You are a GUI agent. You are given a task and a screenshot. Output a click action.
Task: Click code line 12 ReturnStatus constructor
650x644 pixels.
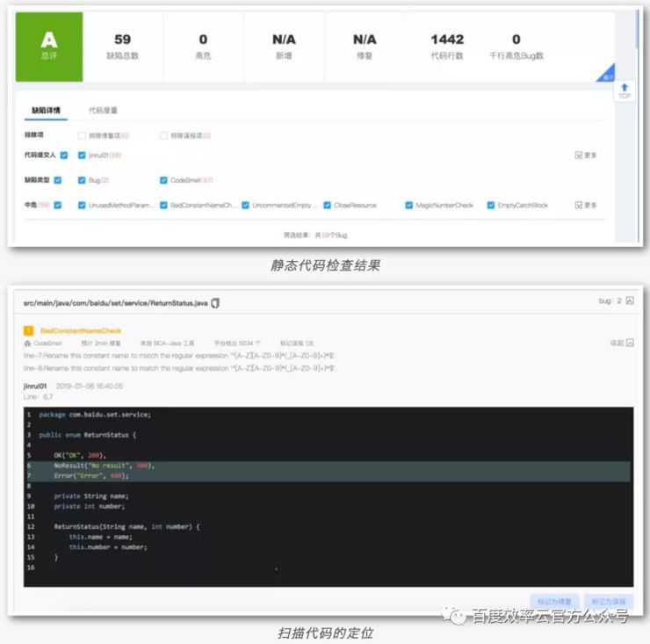[126, 526]
